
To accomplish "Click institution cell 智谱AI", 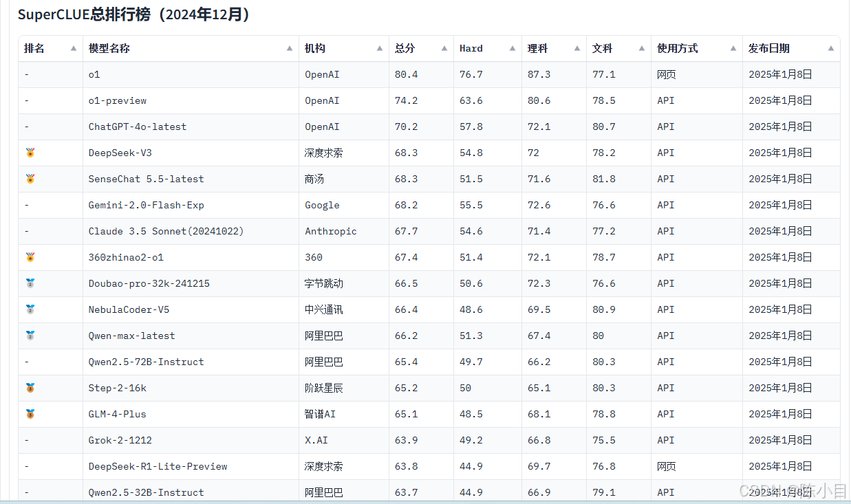I will point(321,414).
